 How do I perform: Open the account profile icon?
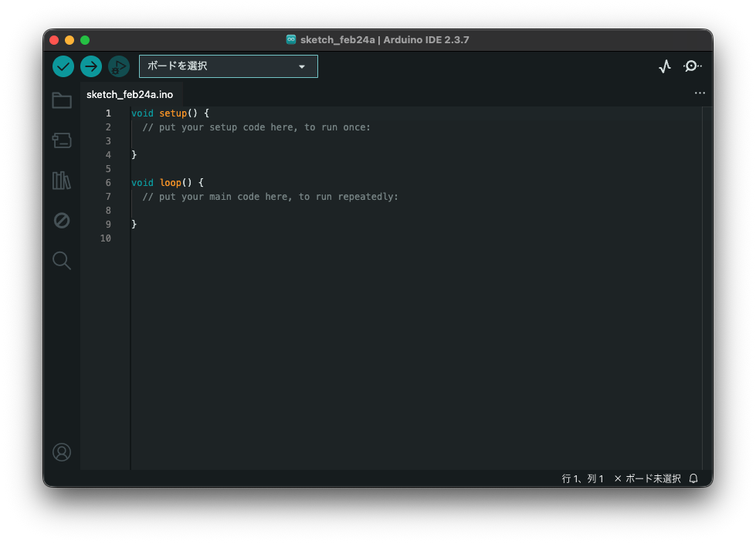click(62, 452)
